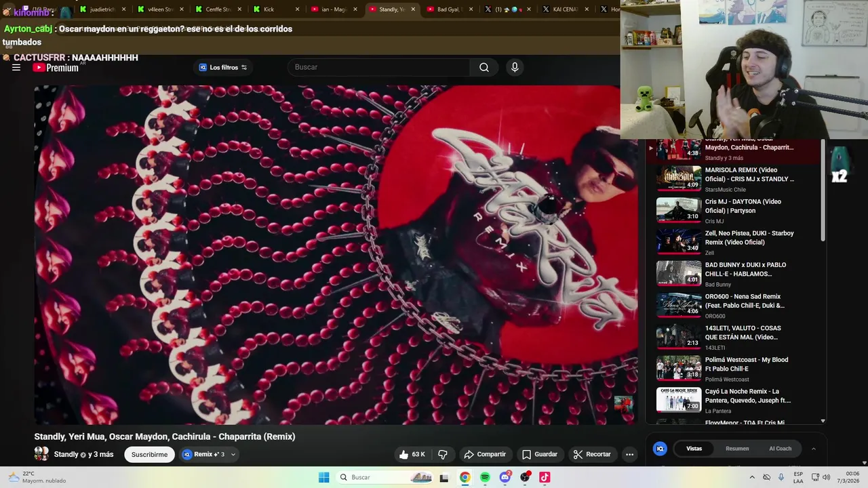Close the KAI CENAT X tab
Viewport: 868px width, 488px height.
pos(587,9)
